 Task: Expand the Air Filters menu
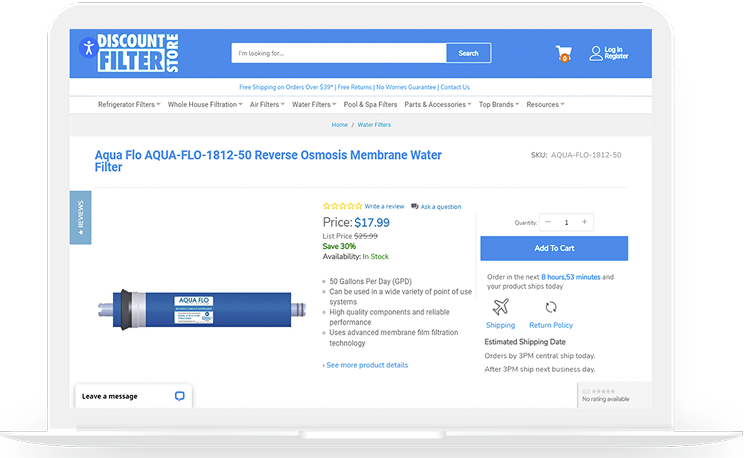tap(267, 104)
